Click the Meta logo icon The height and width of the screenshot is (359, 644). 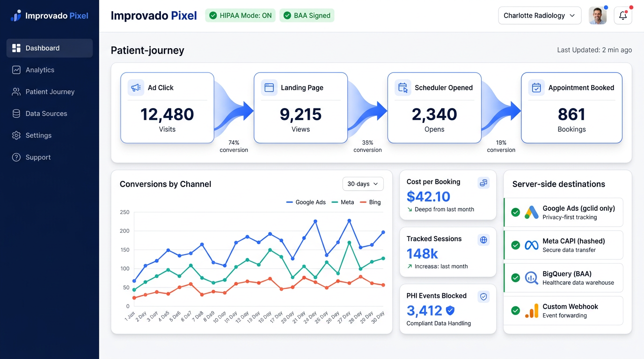click(x=531, y=245)
